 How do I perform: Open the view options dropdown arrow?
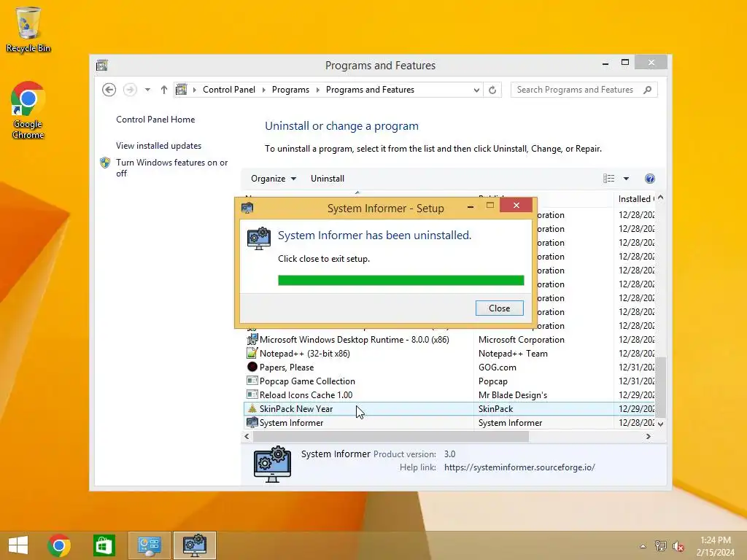pos(626,179)
